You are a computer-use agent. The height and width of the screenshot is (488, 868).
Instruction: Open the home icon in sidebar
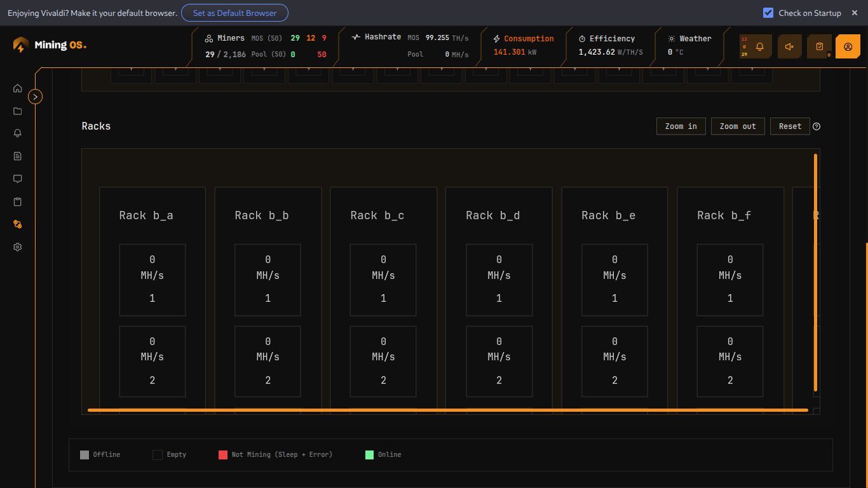(x=18, y=88)
